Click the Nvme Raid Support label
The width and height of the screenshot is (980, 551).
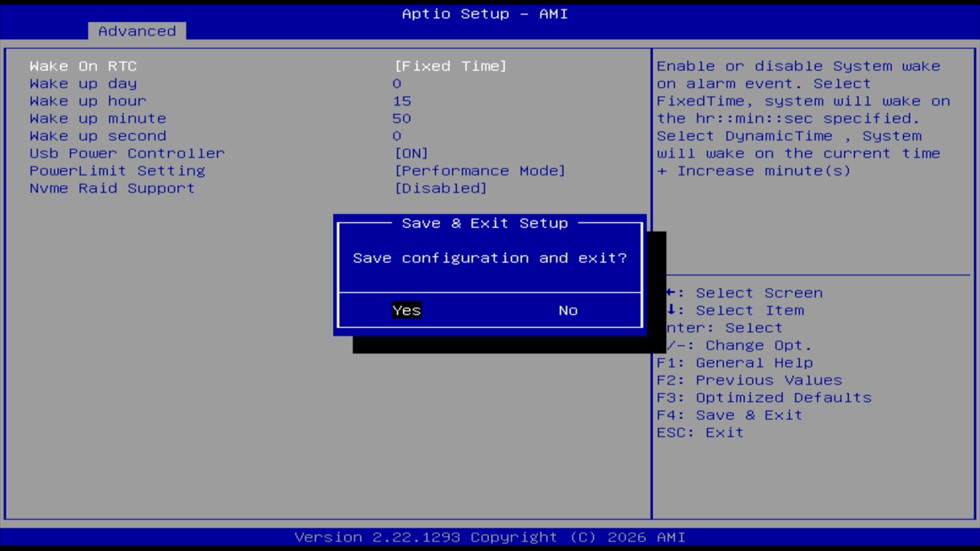[112, 188]
